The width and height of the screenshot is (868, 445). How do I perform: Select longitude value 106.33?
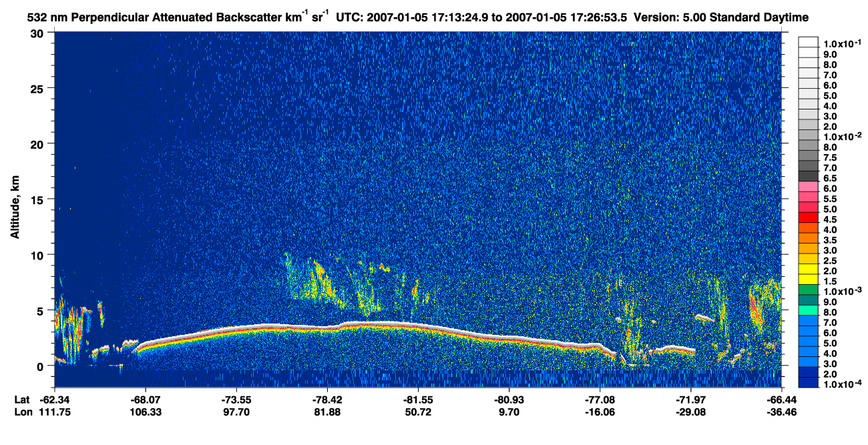146,412
